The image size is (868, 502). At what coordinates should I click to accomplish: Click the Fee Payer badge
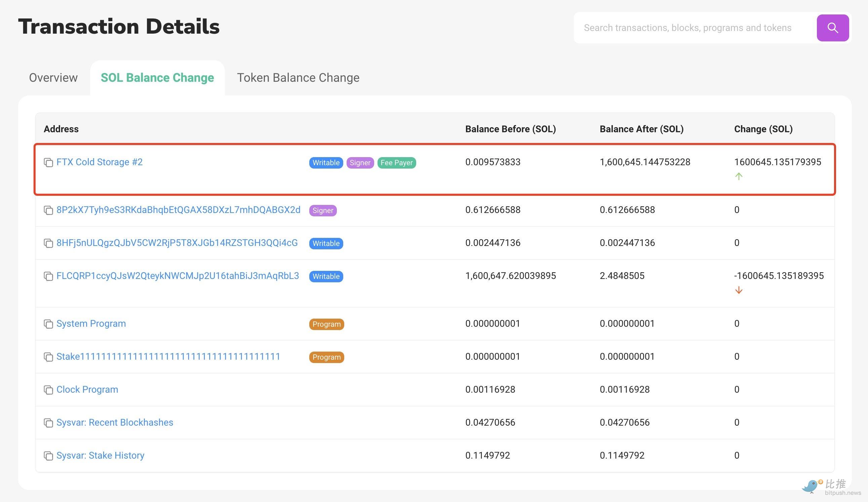(x=396, y=163)
